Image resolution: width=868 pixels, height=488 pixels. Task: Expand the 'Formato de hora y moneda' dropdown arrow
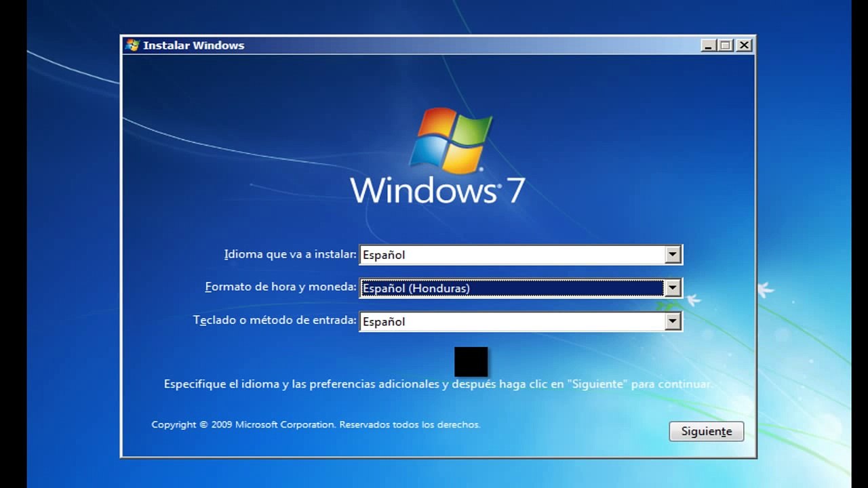tap(672, 288)
